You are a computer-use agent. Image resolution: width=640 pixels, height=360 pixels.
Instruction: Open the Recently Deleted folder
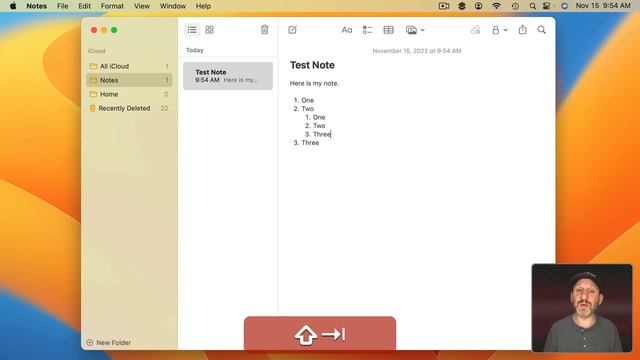pyautogui.click(x=129, y=108)
